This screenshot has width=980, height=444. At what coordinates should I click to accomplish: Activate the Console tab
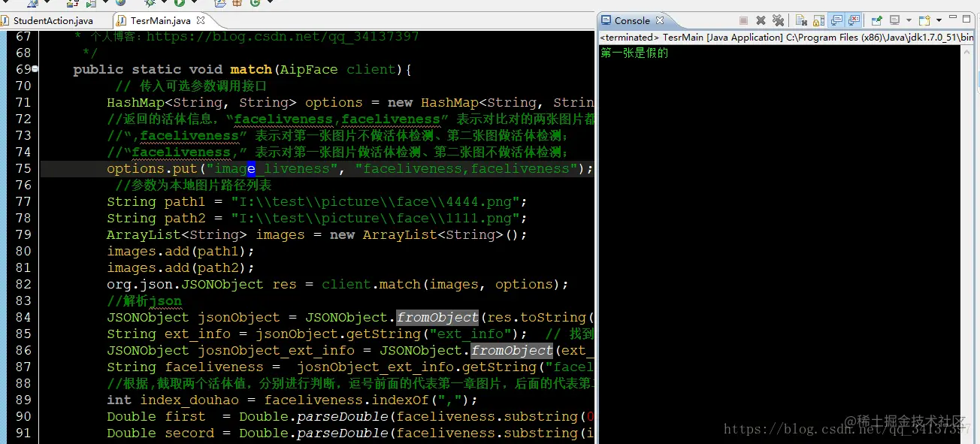(631, 21)
